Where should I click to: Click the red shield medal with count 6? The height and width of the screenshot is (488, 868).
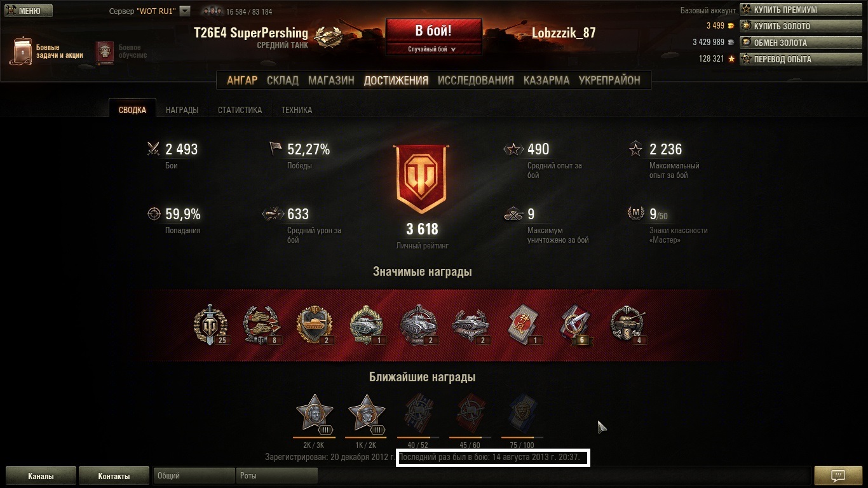[576, 325]
